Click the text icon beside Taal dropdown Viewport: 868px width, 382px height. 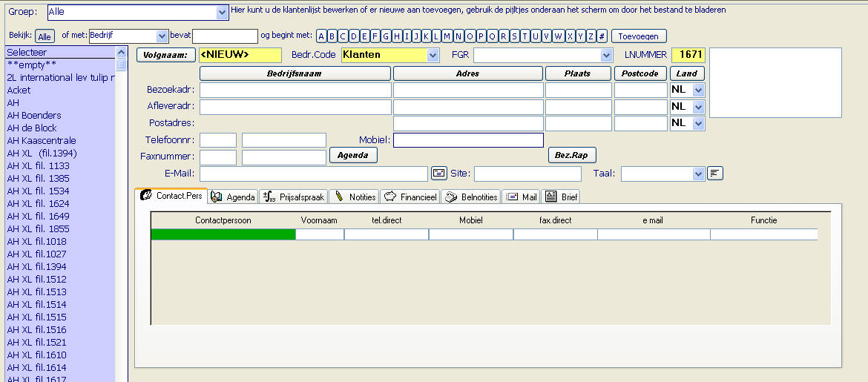click(715, 174)
